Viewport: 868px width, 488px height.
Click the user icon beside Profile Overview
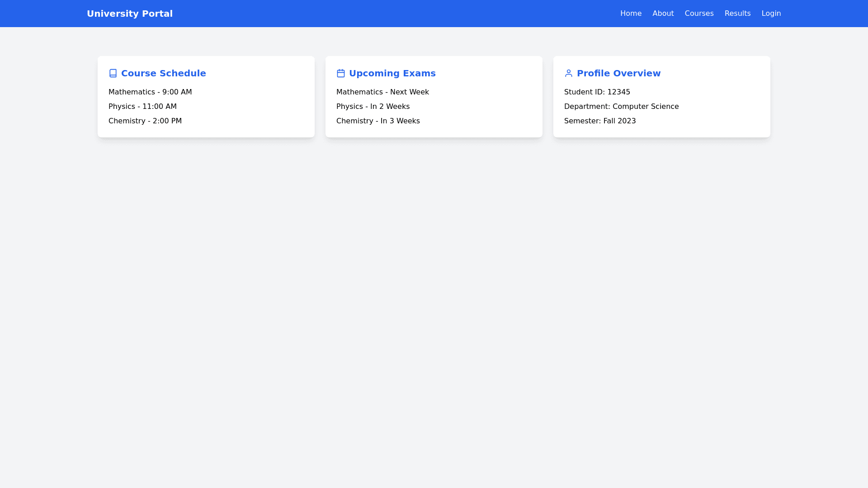[569, 73]
